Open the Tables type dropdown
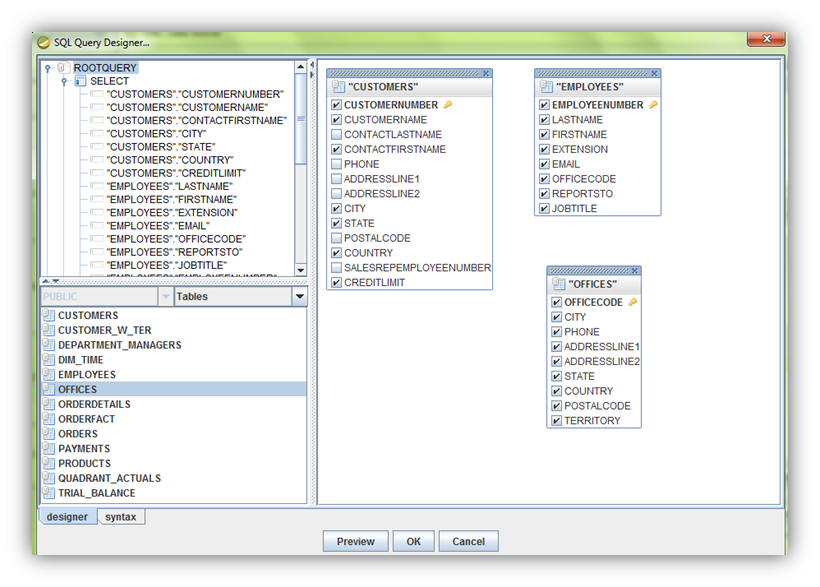 tap(298, 297)
